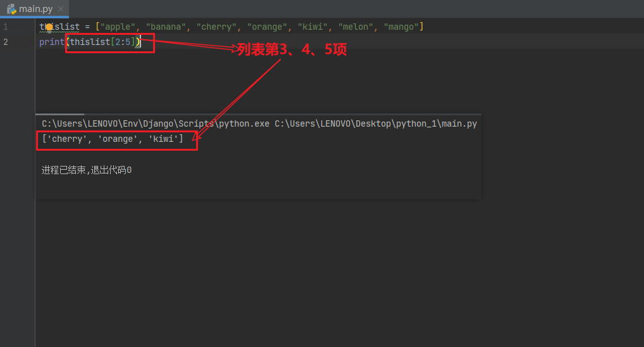644x347 pixels.
Task: Click the "kiwi" string in line 1
Action: (x=313, y=27)
